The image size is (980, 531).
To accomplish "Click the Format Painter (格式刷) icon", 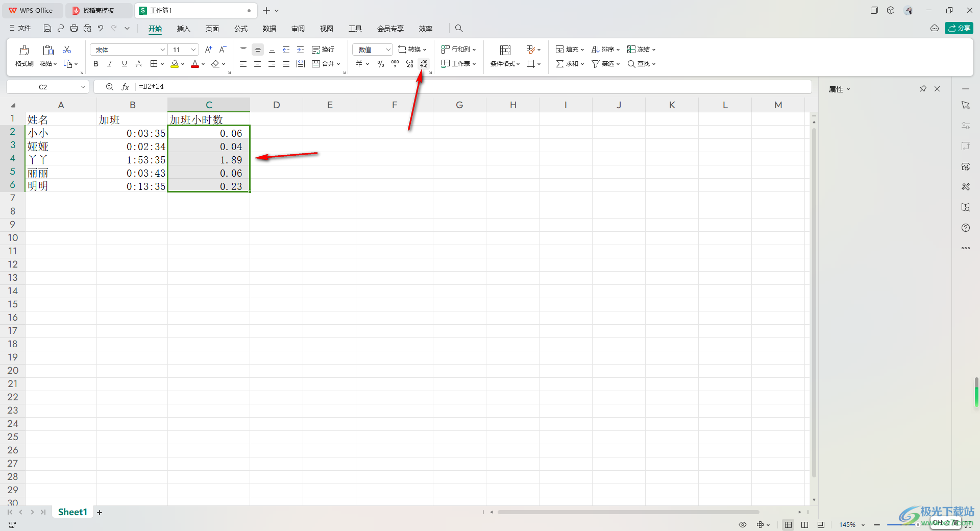I will (24, 50).
